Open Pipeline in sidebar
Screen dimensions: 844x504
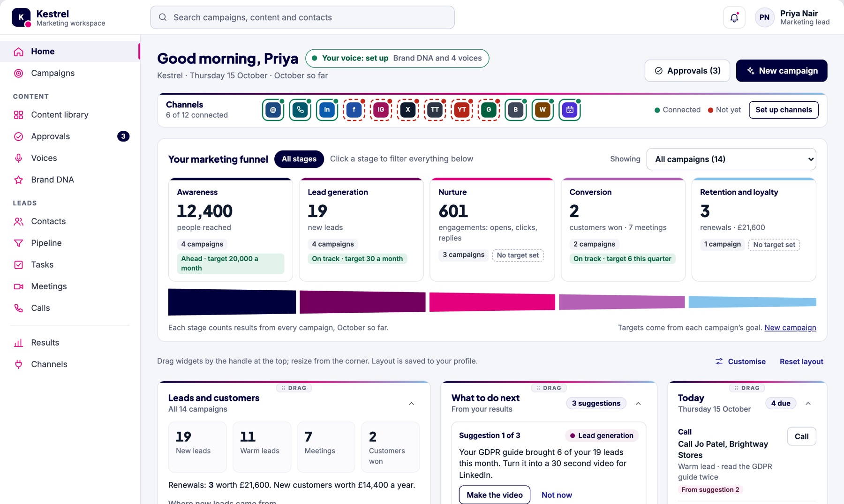[x=70, y=243]
